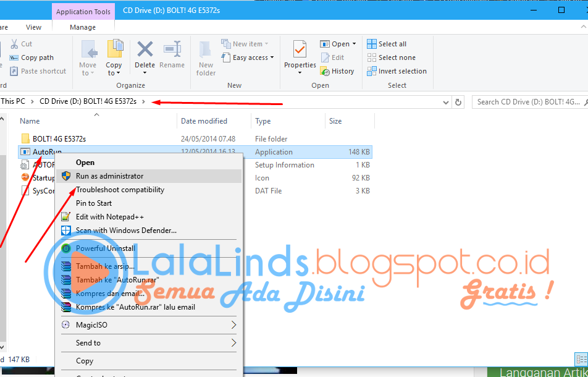Switch to the Manage ribbon tab
The width and height of the screenshot is (588, 377).
(83, 27)
